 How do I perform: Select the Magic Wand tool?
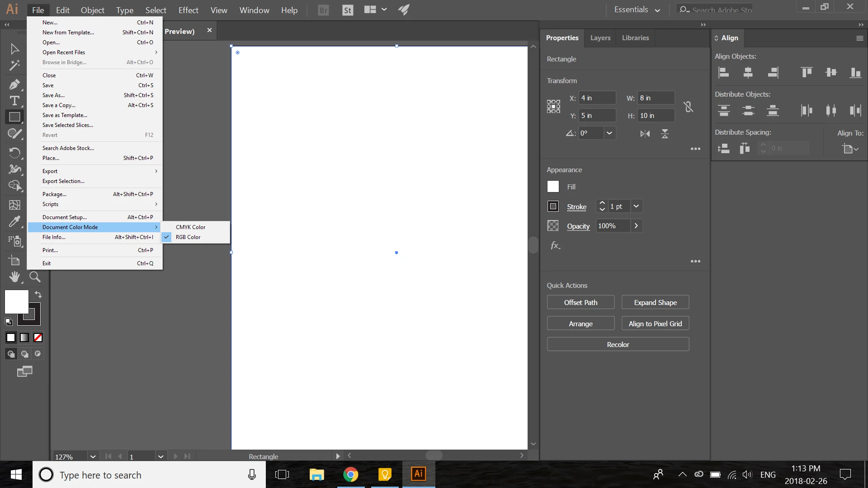point(14,66)
